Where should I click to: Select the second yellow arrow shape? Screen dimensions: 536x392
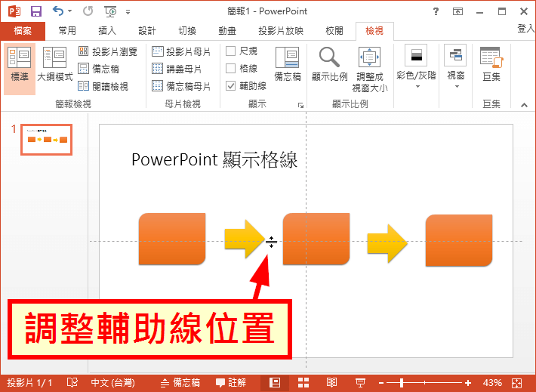tap(387, 243)
